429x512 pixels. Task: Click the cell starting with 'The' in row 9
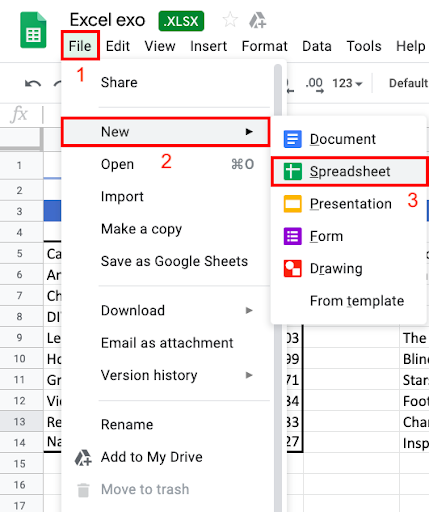[x=414, y=338]
